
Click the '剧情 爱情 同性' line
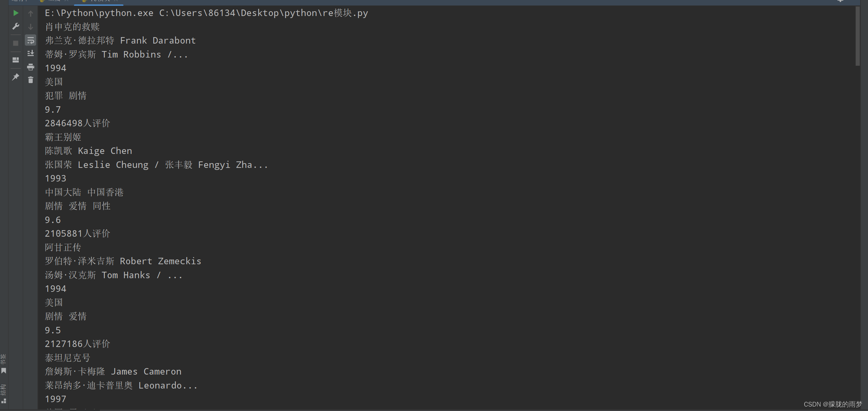[x=78, y=206]
